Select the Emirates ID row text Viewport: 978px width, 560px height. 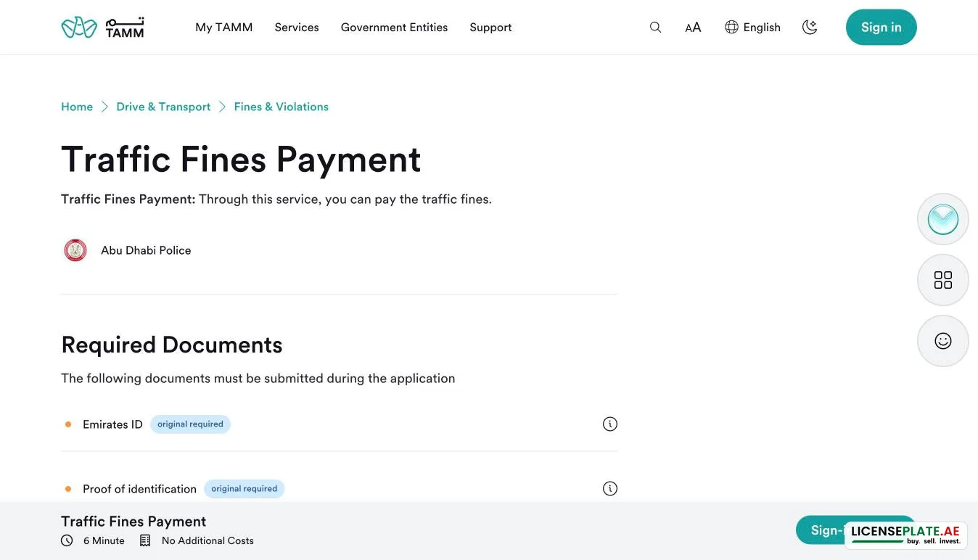[x=112, y=424]
